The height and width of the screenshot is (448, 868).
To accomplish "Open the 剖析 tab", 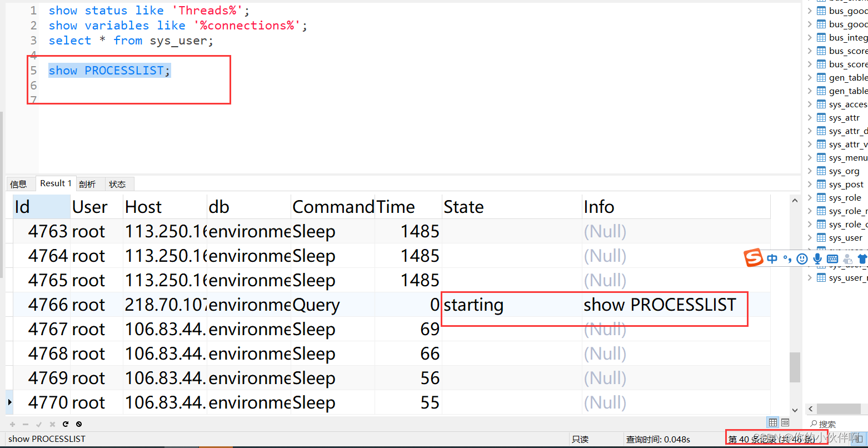I will [x=87, y=184].
